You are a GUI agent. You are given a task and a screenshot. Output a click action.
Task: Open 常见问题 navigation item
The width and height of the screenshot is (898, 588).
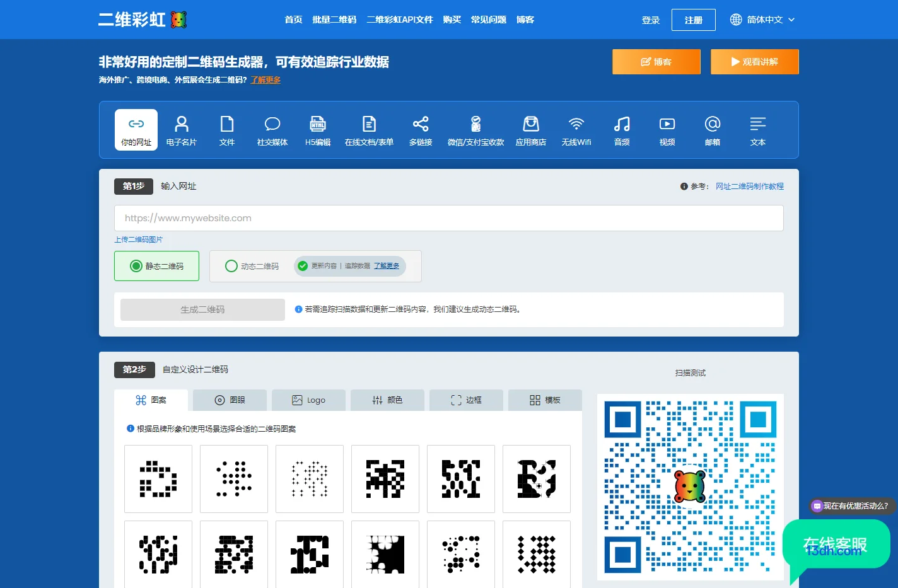[489, 20]
